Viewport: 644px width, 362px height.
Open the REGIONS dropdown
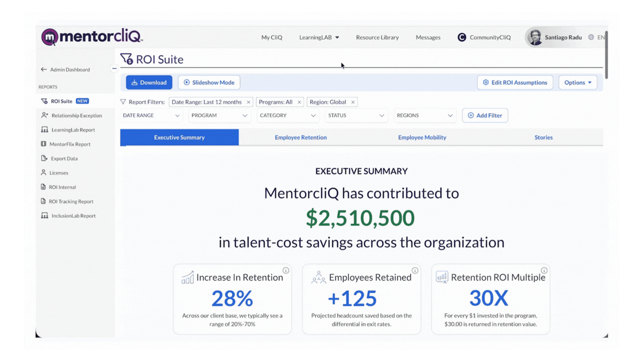424,116
